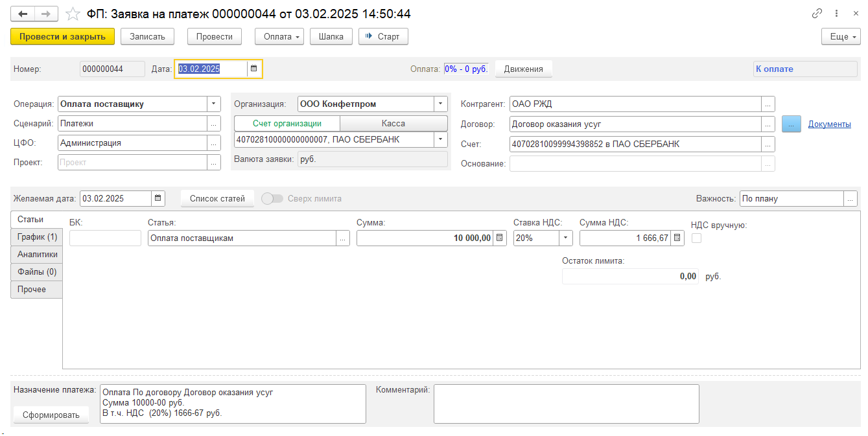Open selection for counterparty Счет field
Screen dimensions: 868x436
(768, 144)
